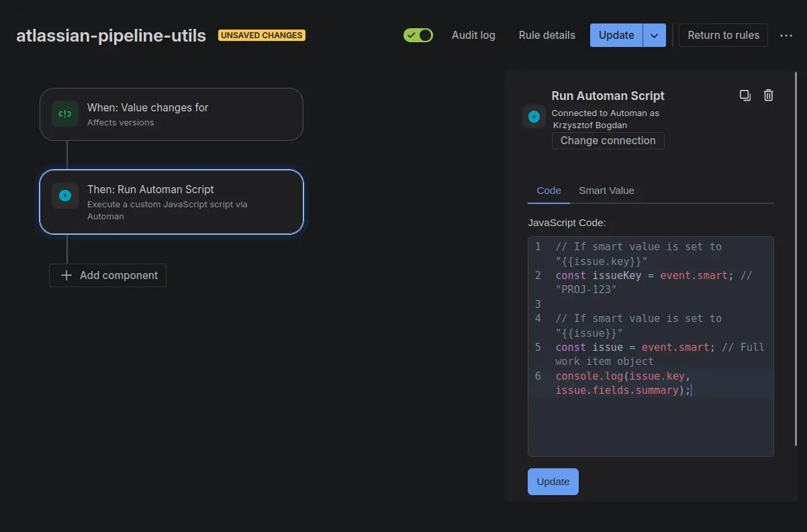This screenshot has height=532, width=807.
Task: Delete the action with the trash icon
Action: [x=769, y=95]
